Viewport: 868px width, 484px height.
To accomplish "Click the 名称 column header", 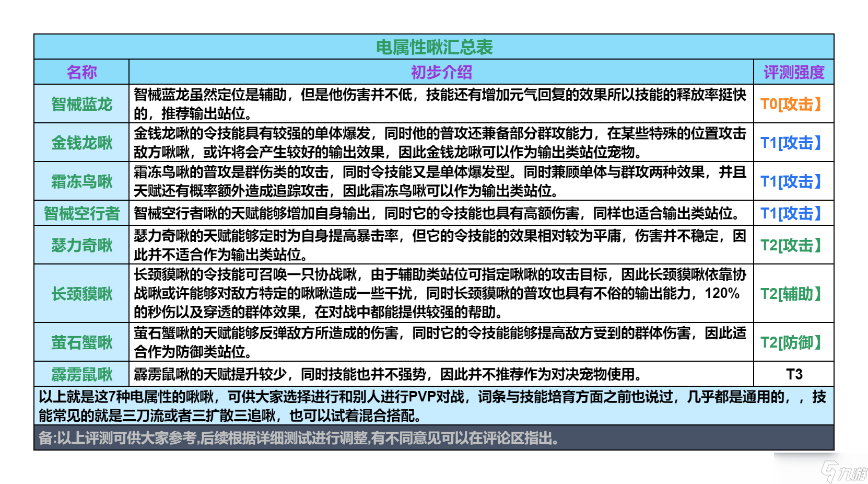I will click(81, 72).
